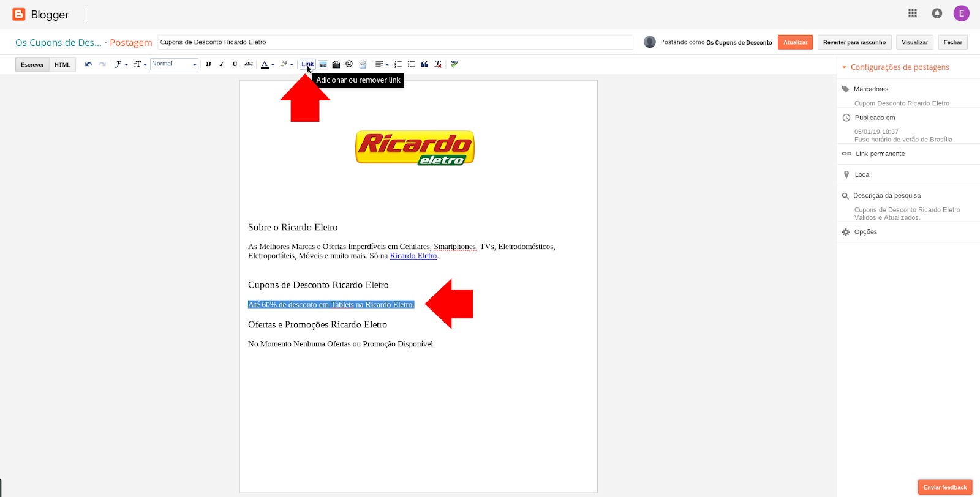This screenshot has height=497, width=980.
Task: Click the highlighted Até 60% de desconto text
Action: point(331,305)
